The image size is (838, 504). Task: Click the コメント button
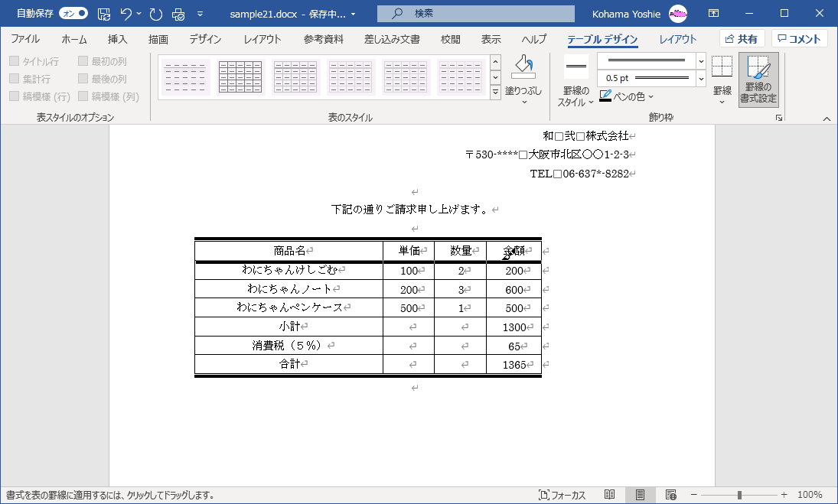(x=799, y=38)
